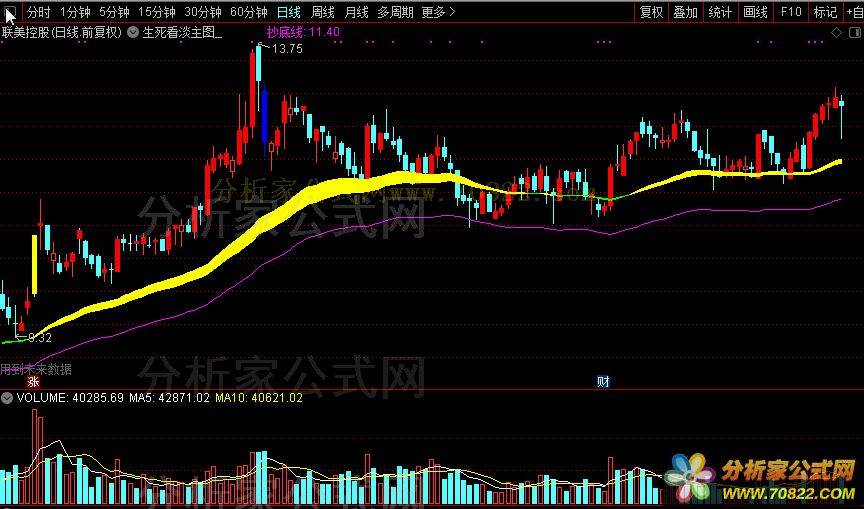Image resolution: width=864 pixels, height=509 pixels.
Task: Activate the 画线 drawing tools button
Action: [x=755, y=12]
